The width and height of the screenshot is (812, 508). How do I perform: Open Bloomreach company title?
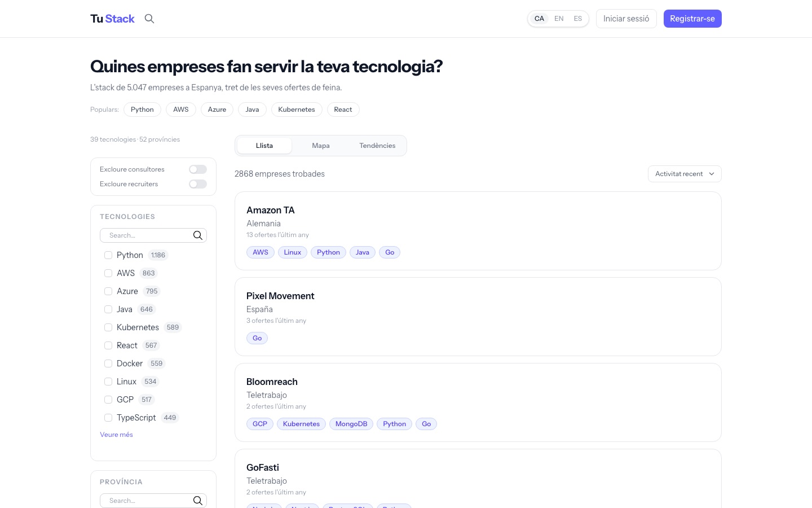click(272, 382)
